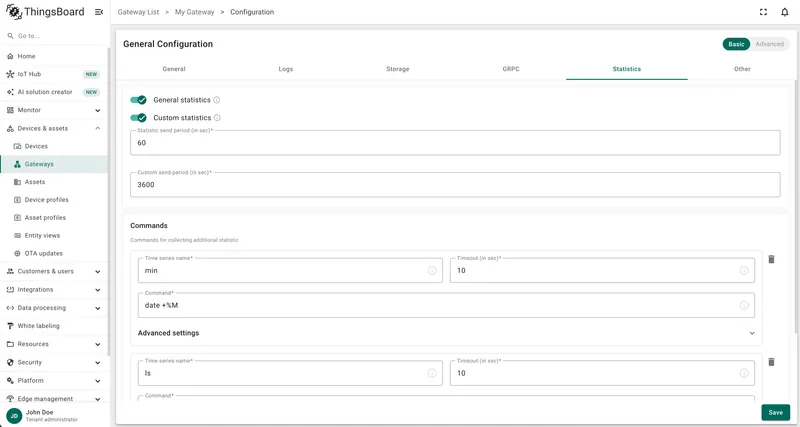
Task: Switch to Basic configuration mode
Action: pos(736,44)
